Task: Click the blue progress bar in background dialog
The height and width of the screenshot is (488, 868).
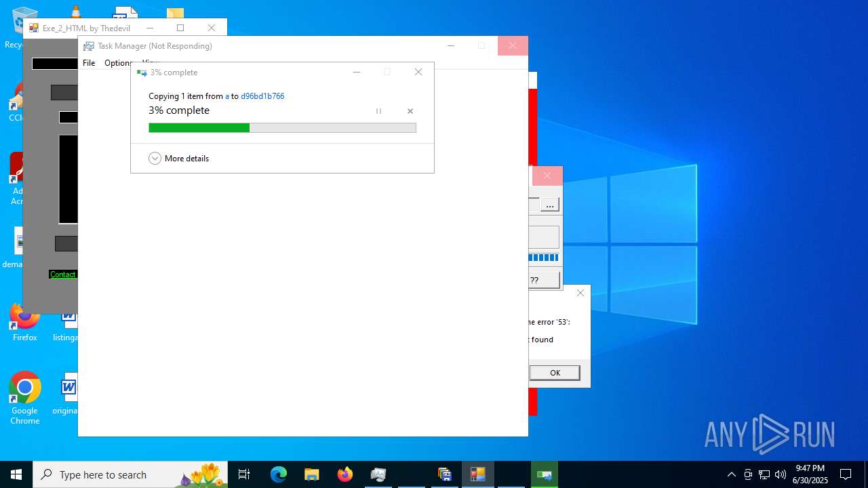Action: [x=544, y=258]
